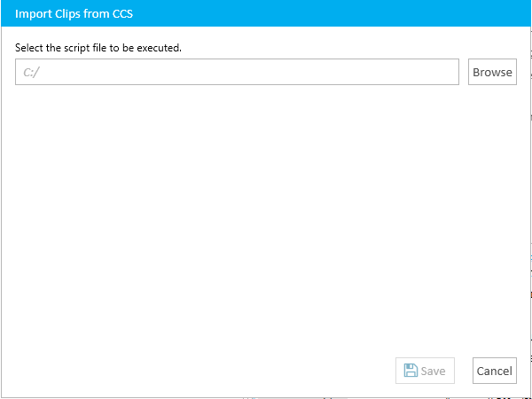Dismiss the dialog using Cancel

click(495, 371)
